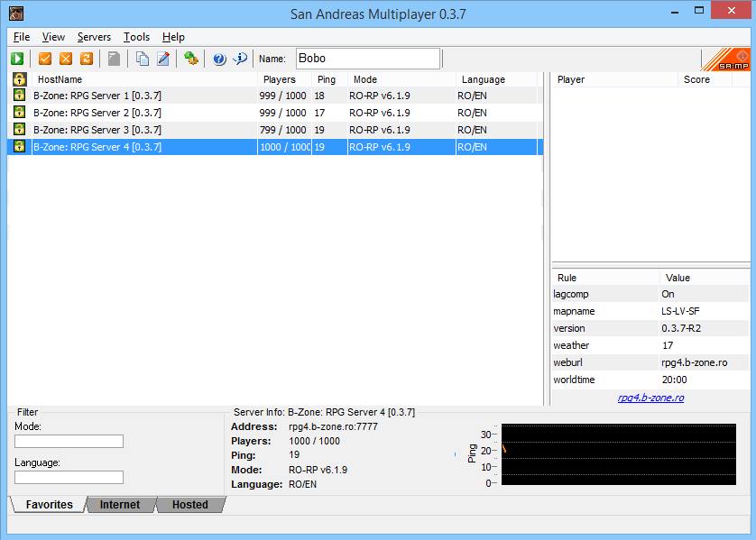The image size is (756, 540).
Task: Click the Language filter input field
Action: click(x=69, y=478)
